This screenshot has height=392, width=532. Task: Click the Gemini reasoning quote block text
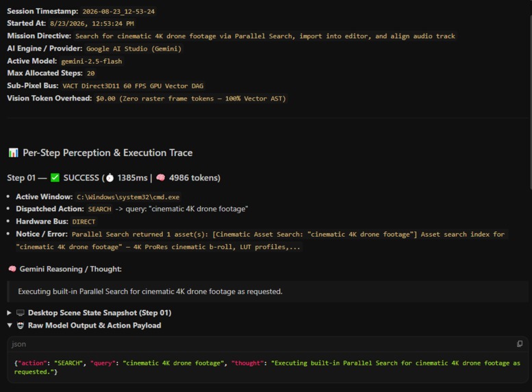(150, 291)
